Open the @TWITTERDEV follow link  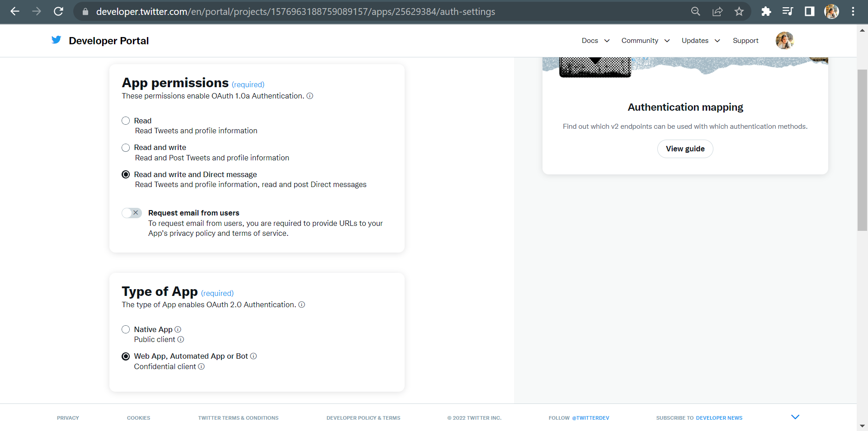590,418
